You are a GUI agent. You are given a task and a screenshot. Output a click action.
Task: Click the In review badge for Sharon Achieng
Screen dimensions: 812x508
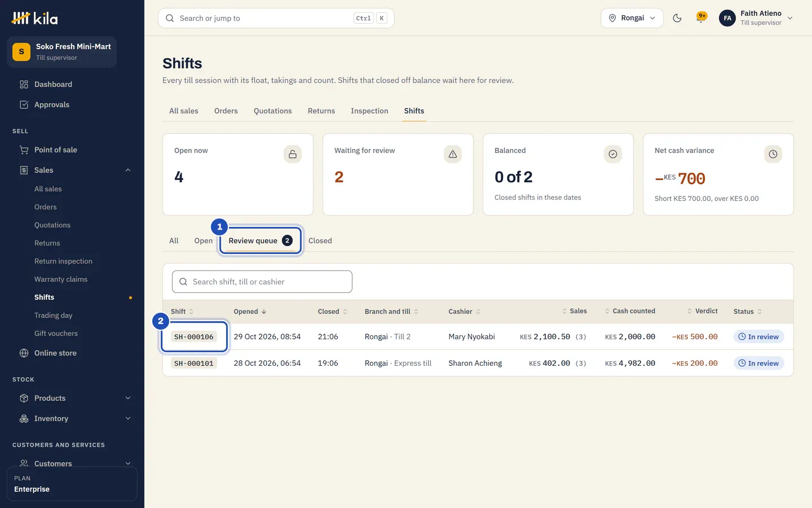(x=758, y=363)
